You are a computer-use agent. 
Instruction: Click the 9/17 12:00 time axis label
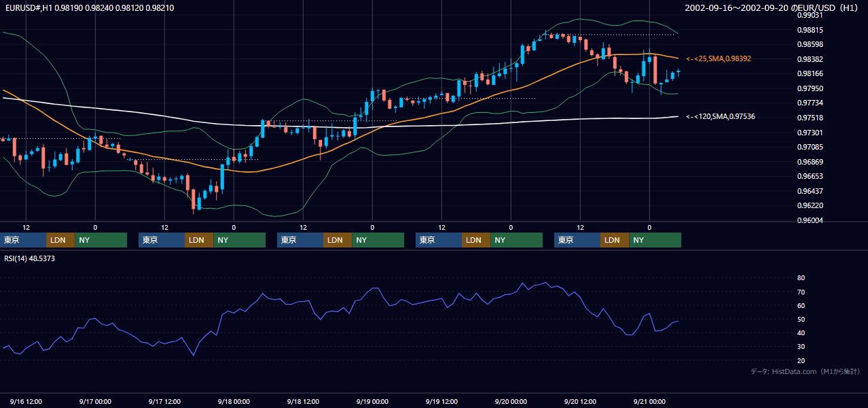pyautogui.click(x=164, y=402)
